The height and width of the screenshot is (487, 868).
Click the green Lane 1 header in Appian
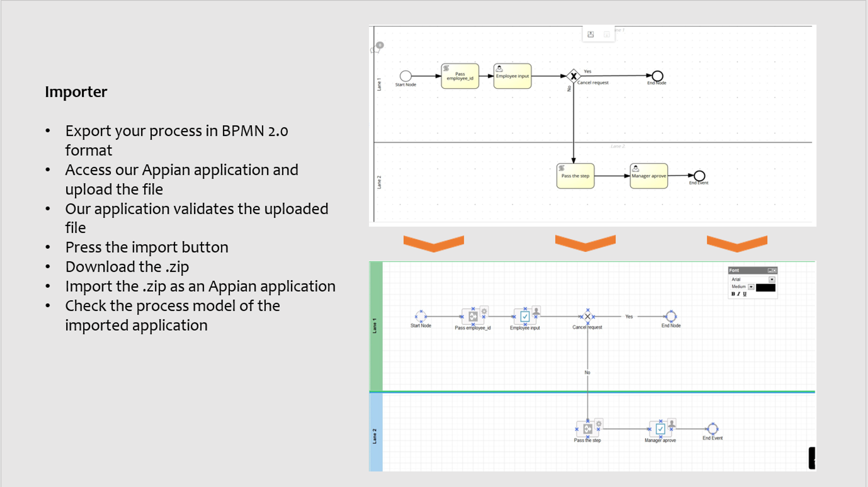click(x=376, y=326)
